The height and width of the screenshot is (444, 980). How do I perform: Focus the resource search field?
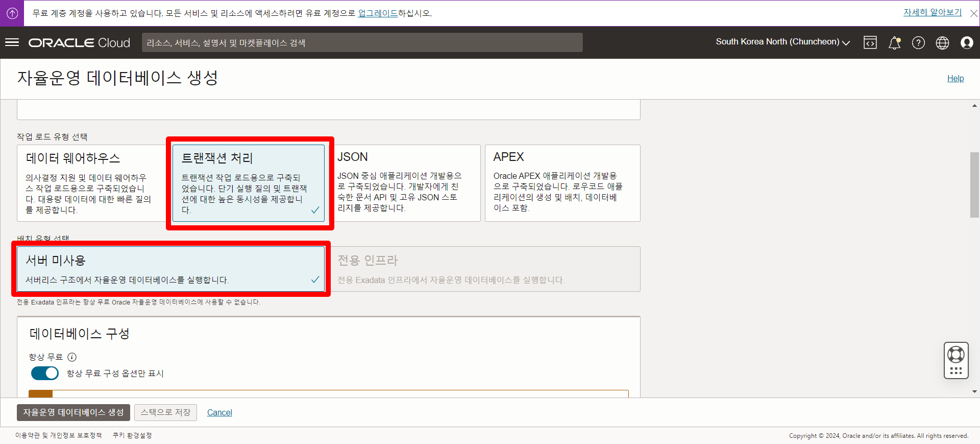pos(362,42)
